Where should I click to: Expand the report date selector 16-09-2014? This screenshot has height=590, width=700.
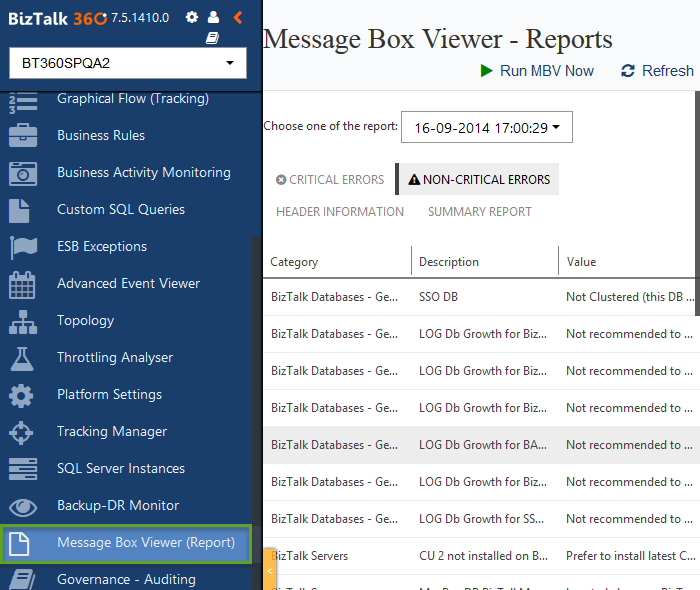tap(486, 128)
